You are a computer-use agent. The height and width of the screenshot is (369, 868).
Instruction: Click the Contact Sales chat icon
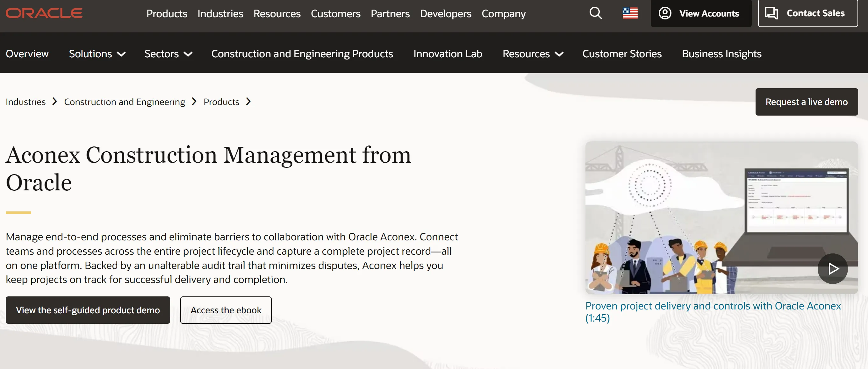pos(771,13)
